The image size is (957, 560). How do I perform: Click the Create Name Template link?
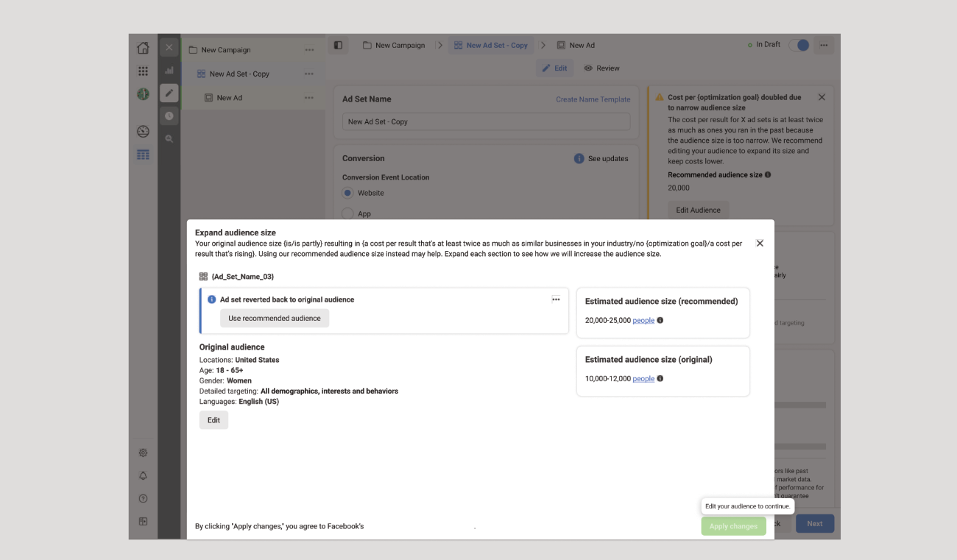(593, 99)
